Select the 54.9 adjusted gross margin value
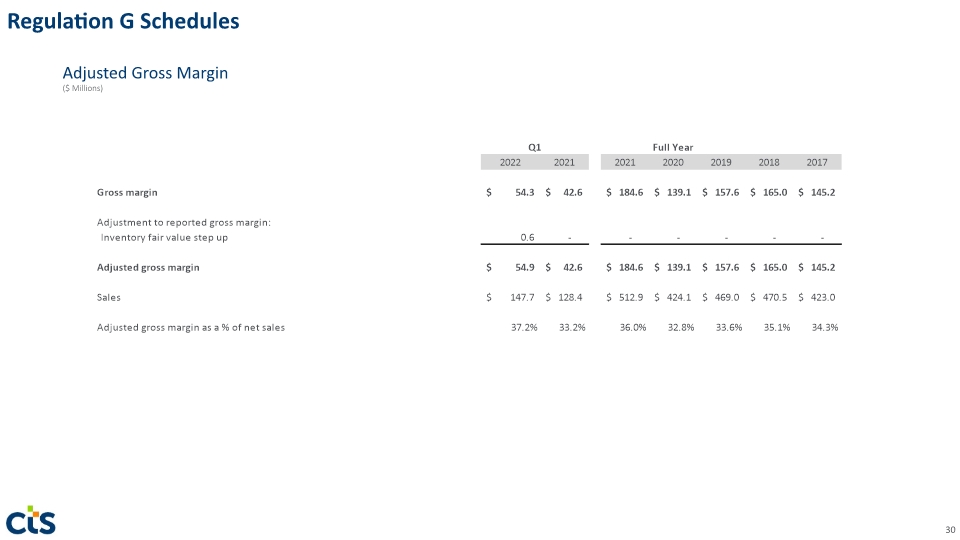The height and width of the screenshot is (540, 960). coord(525,268)
